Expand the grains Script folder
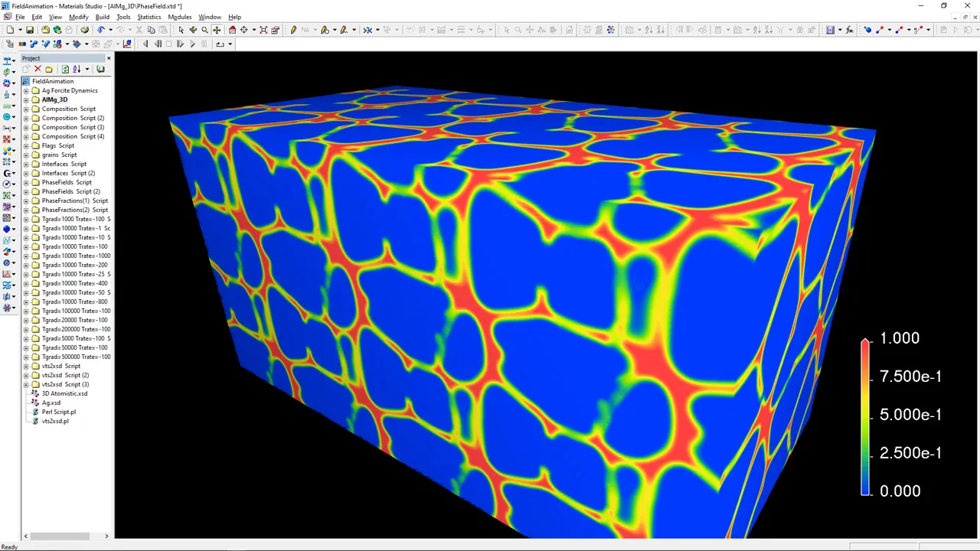 pyautogui.click(x=26, y=155)
